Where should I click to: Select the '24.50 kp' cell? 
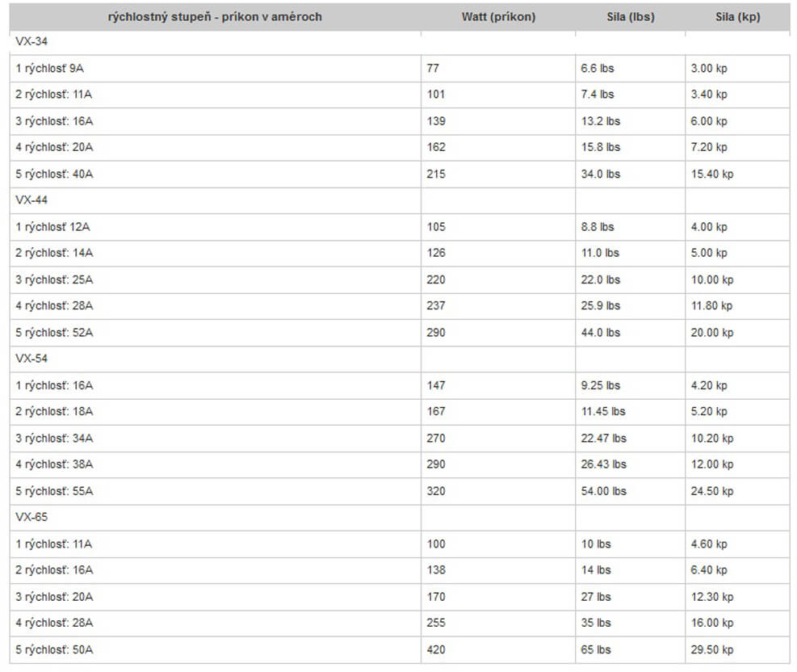pos(712,491)
